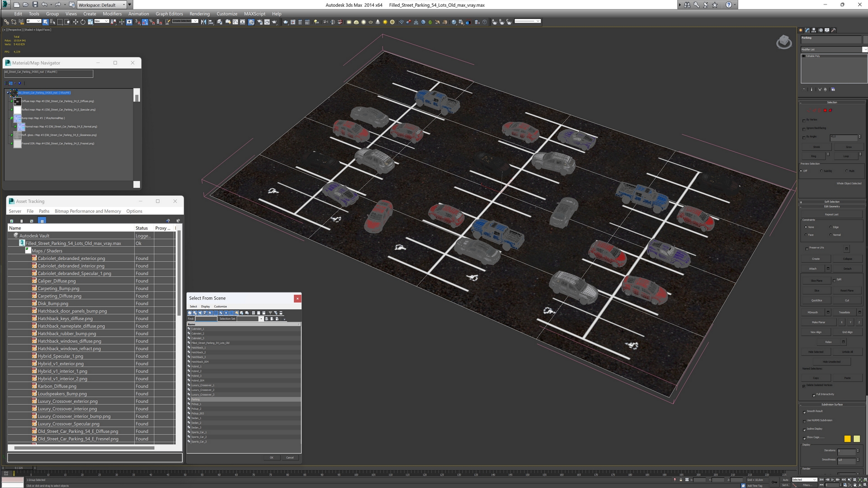
Task: Collapse the Subdivision Surface rollout
Action: (832, 404)
